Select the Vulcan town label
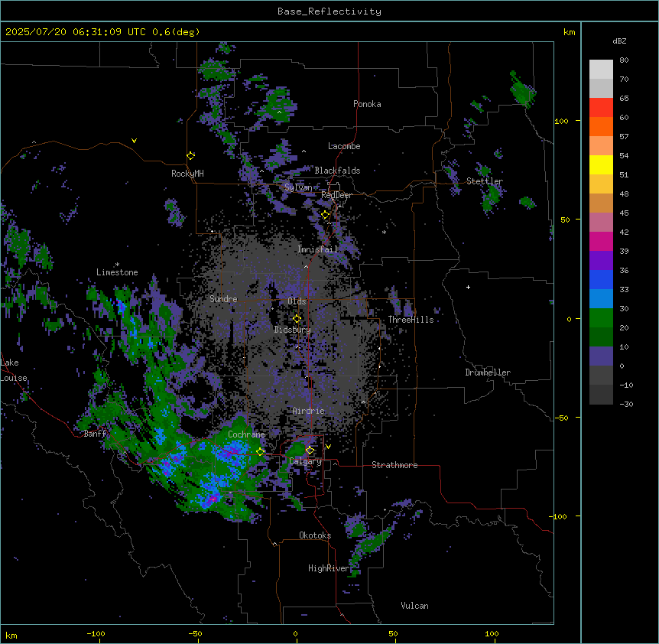659x644 pixels. [x=415, y=606]
